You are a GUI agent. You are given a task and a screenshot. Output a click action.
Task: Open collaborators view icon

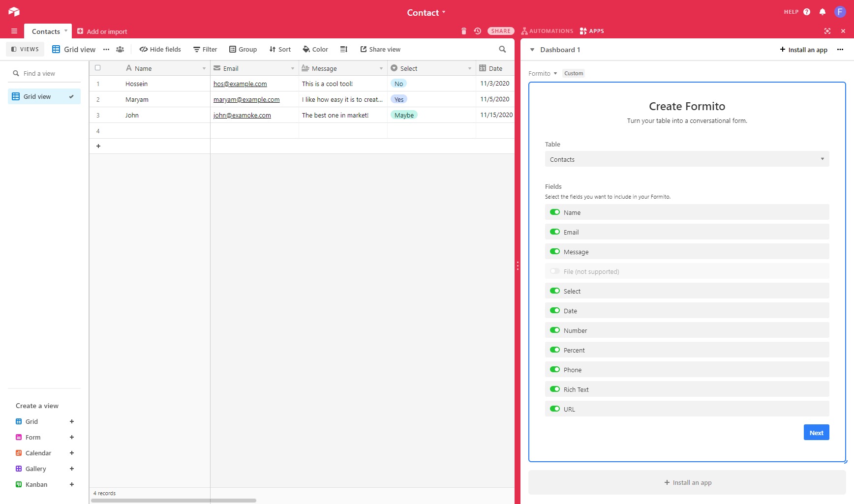120,49
